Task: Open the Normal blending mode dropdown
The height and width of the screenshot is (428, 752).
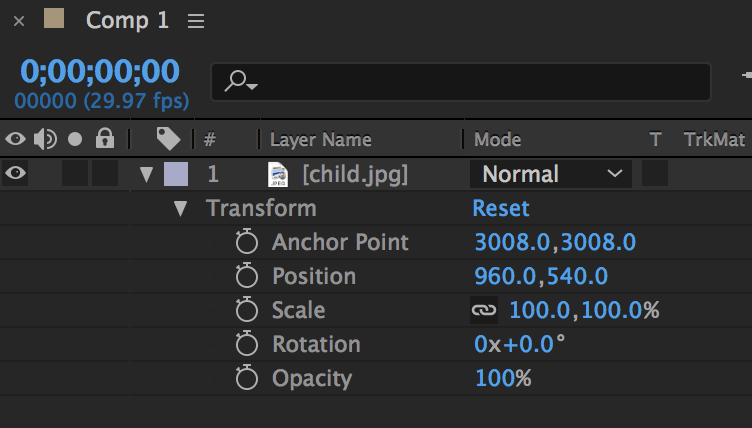Action: point(550,174)
